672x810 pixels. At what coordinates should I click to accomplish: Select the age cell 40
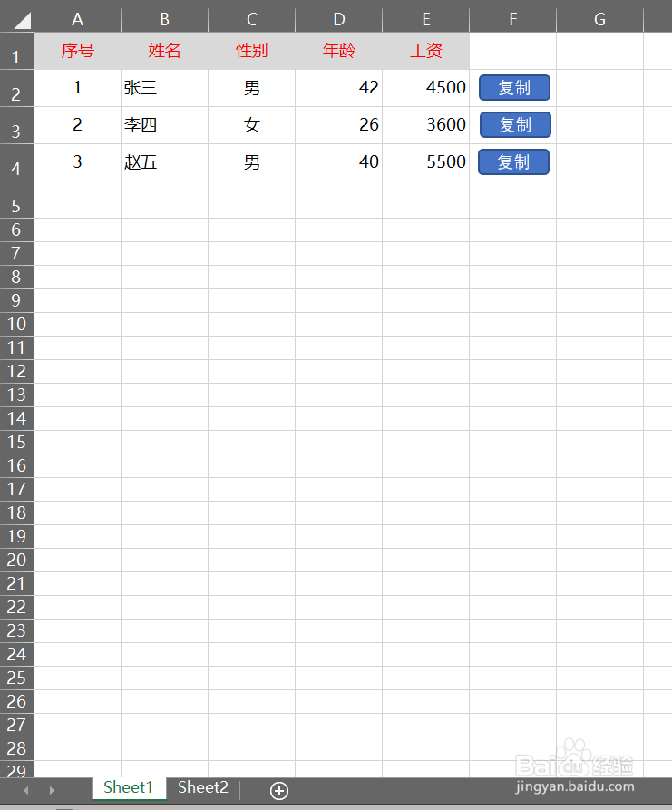point(339,162)
